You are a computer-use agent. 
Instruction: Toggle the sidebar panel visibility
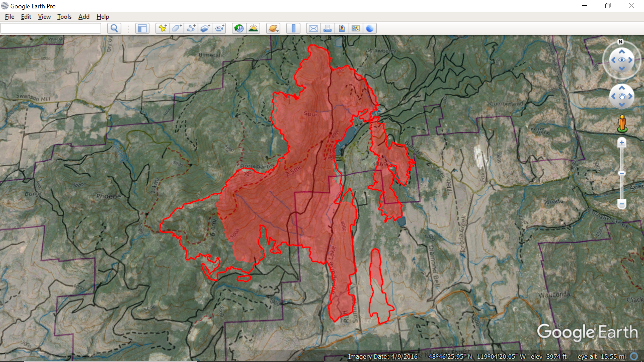coord(142,28)
